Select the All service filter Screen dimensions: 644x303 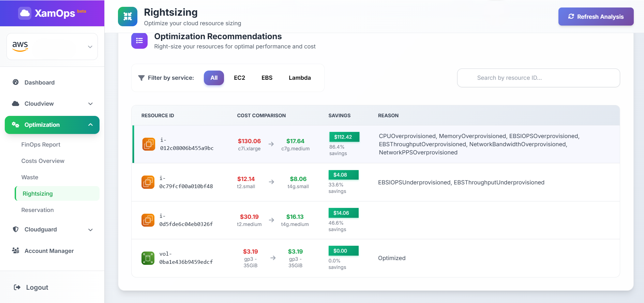[x=214, y=78]
